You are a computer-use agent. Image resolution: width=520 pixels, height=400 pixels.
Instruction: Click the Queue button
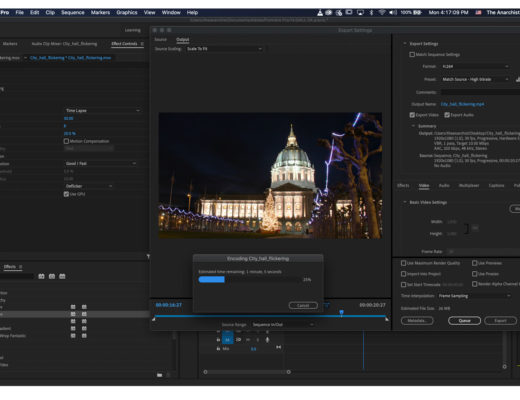[x=464, y=321]
